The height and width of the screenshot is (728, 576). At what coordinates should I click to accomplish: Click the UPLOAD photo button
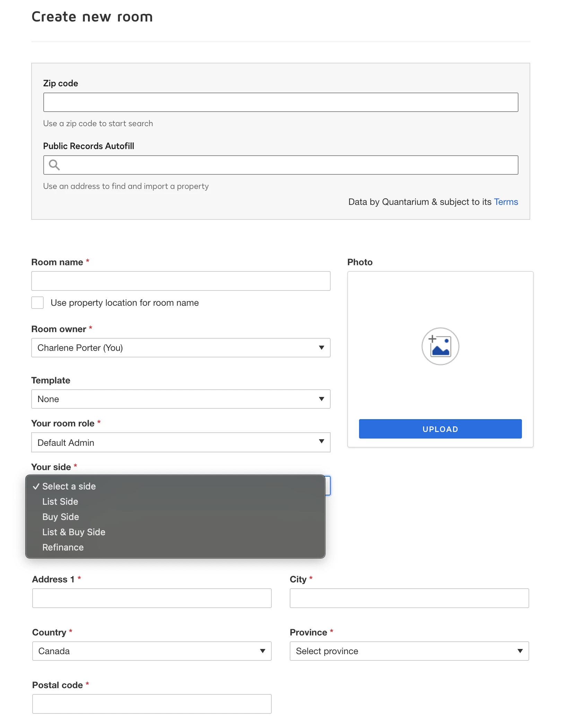(440, 429)
